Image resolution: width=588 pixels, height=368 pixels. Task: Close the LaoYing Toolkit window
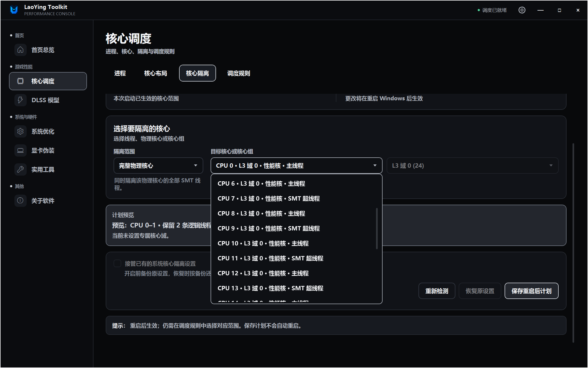(x=578, y=10)
